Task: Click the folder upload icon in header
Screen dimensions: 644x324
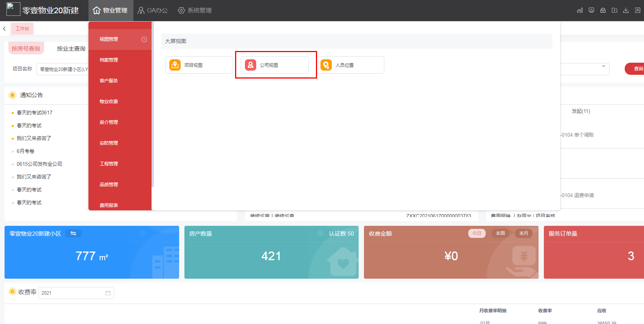Action: 615,10
